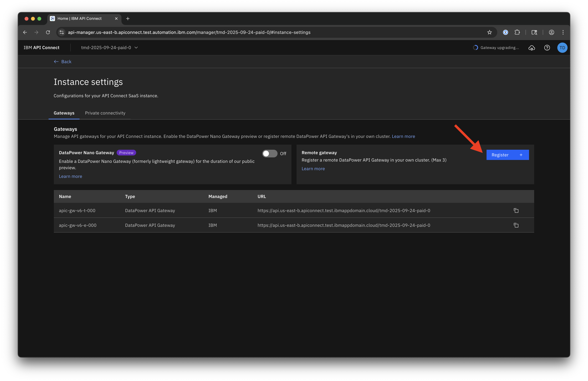588x381 pixels.
Task: Select the Gateways tab
Action: (x=64, y=113)
